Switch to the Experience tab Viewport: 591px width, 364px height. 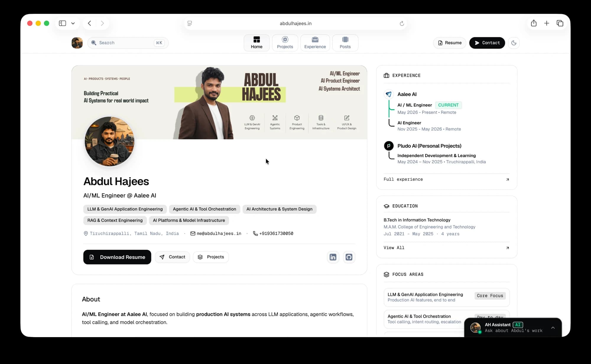(315, 43)
